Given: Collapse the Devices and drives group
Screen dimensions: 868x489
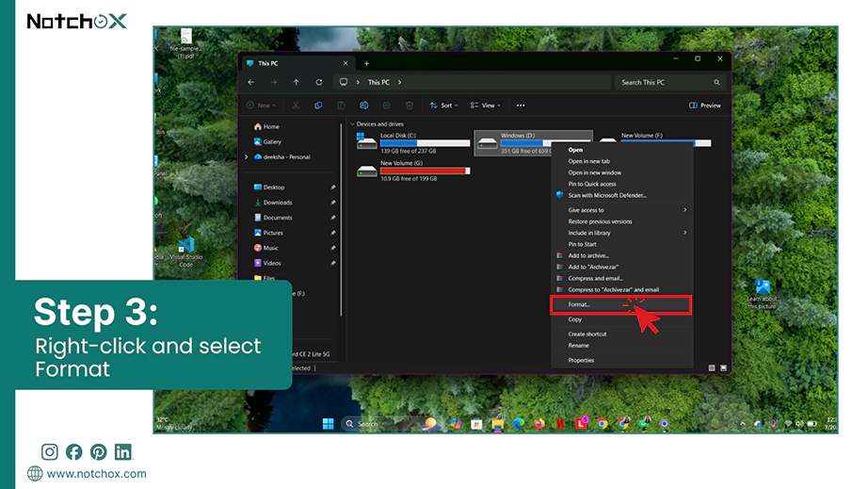Looking at the screenshot, I should (353, 124).
